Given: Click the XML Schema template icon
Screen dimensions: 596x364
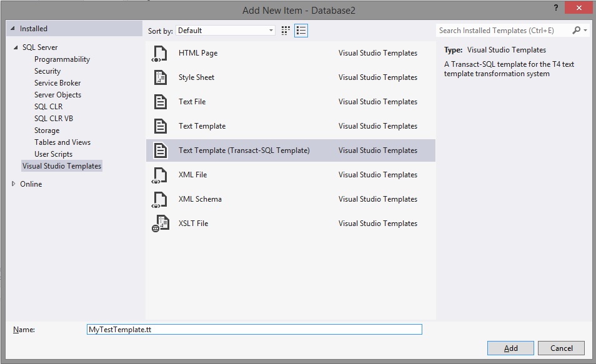Looking at the screenshot, I should coord(160,199).
